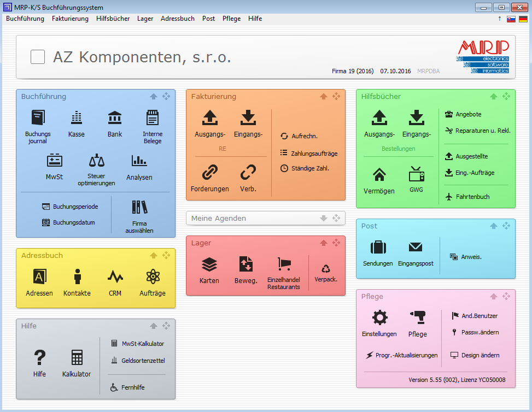This screenshot has height=412, width=532.
Task: Open Forderungen in Fakturierung
Action: [x=210, y=174]
